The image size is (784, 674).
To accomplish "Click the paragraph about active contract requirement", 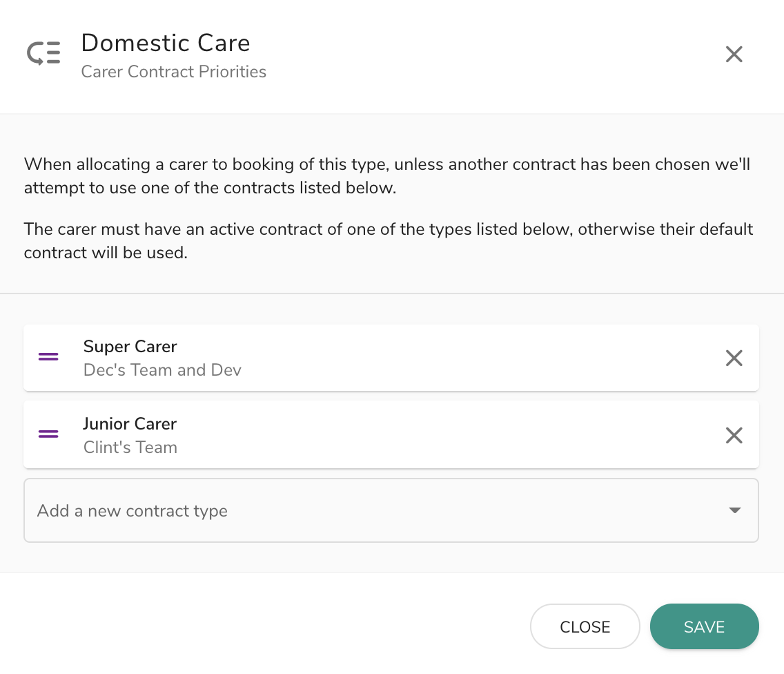I will pos(389,241).
